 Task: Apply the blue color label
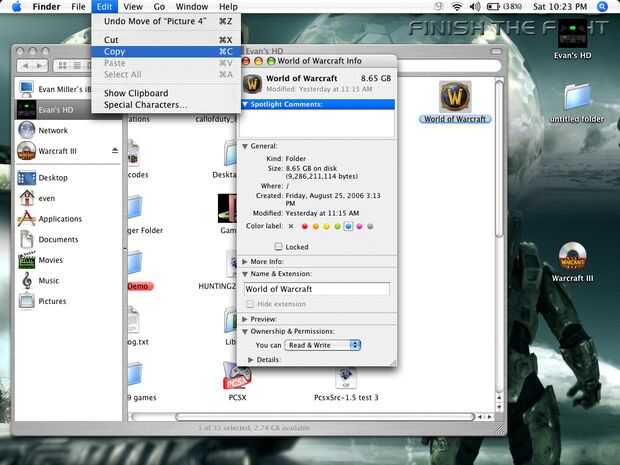click(x=348, y=227)
